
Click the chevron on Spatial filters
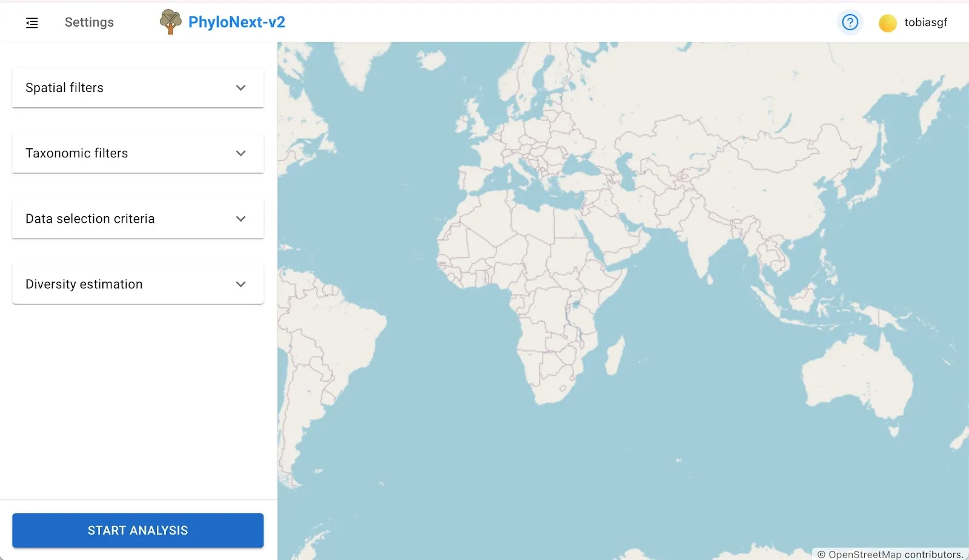[x=240, y=88]
